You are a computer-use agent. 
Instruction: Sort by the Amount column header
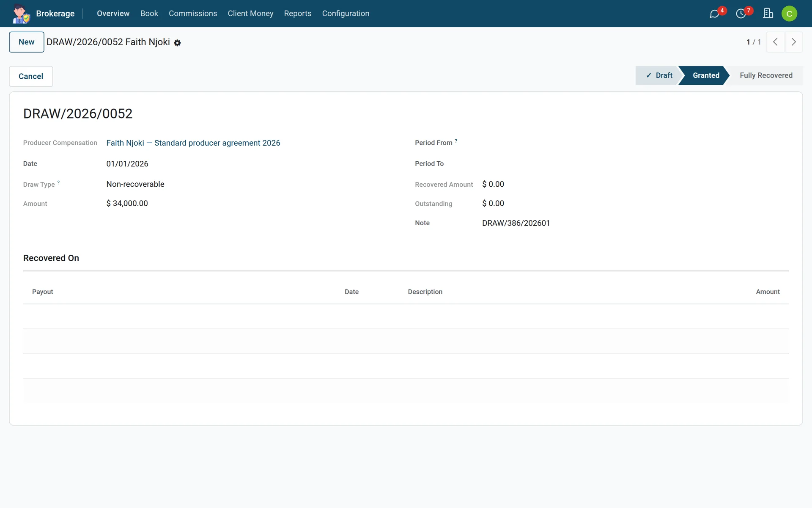pos(768,292)
